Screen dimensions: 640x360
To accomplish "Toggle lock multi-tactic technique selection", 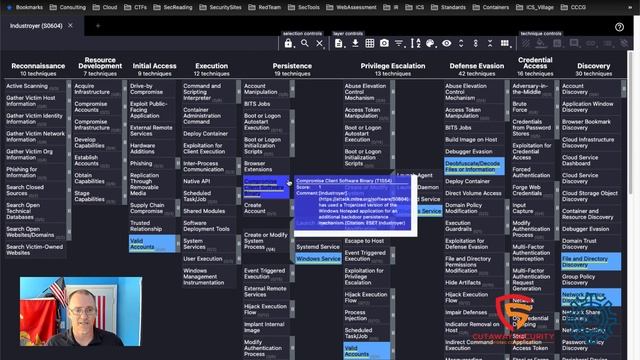I will [x=288, y=43].
